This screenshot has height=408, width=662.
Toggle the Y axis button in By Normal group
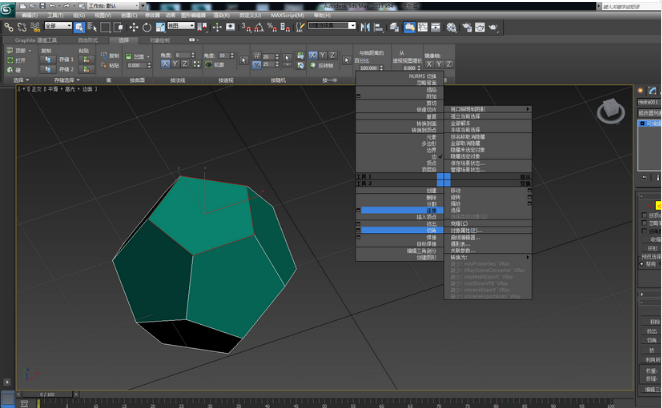coord(175,64)
